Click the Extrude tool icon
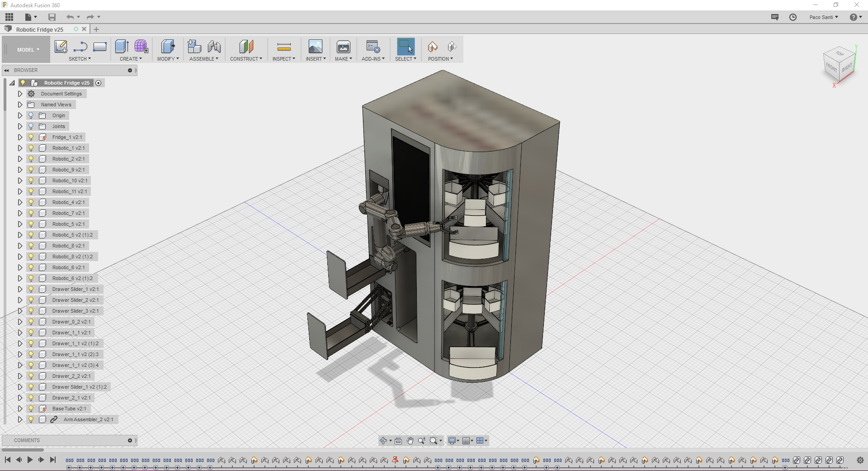The image size is (868, 471). 122,47
